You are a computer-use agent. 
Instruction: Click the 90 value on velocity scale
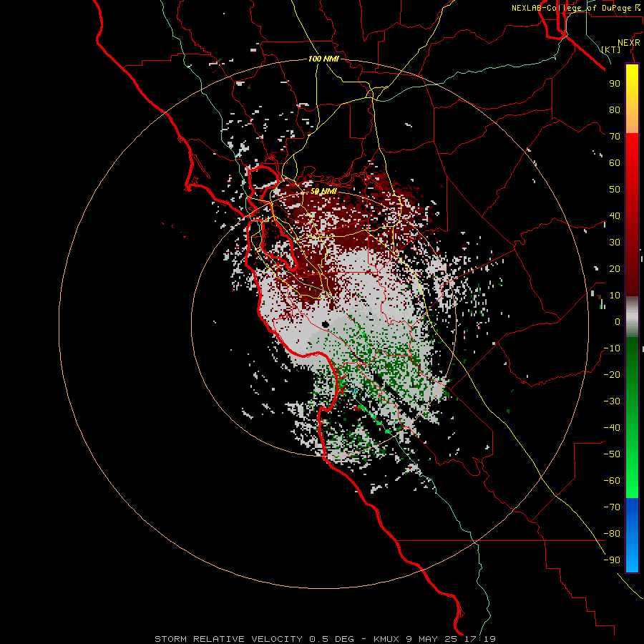(x=615, y=84)
